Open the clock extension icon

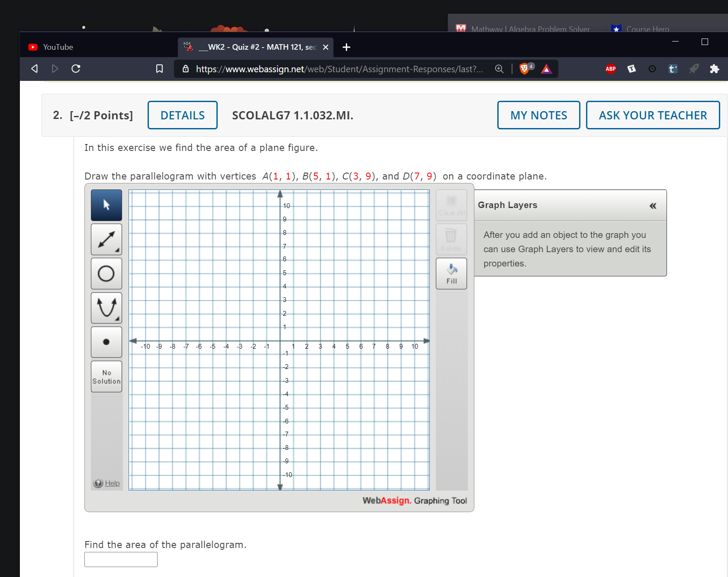tap(652, 69)
